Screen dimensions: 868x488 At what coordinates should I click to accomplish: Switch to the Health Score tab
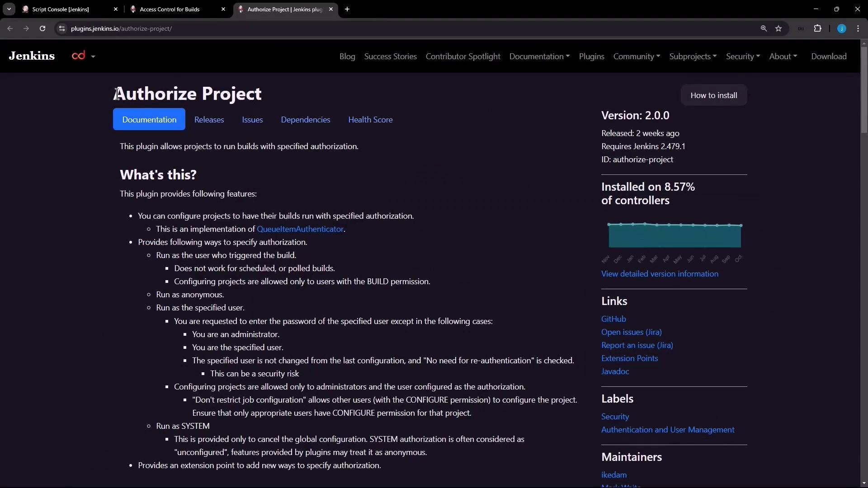[370, 120]
